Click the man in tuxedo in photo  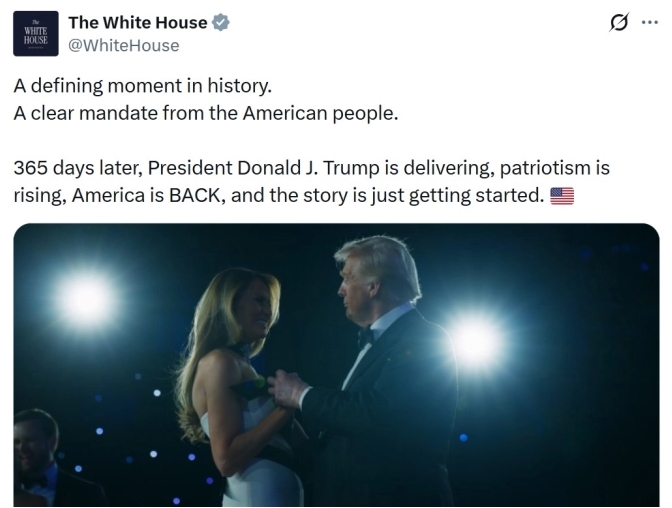click(385, 380)
